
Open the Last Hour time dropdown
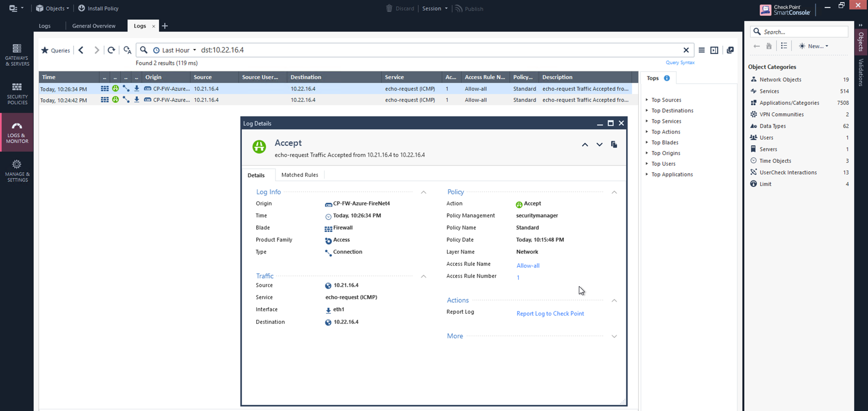tap(175, 50)
